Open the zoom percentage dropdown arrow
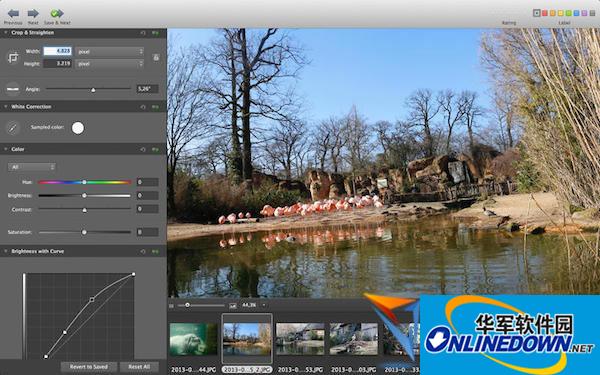This screenshot has width=600, height=375. (x=263, y=305)
